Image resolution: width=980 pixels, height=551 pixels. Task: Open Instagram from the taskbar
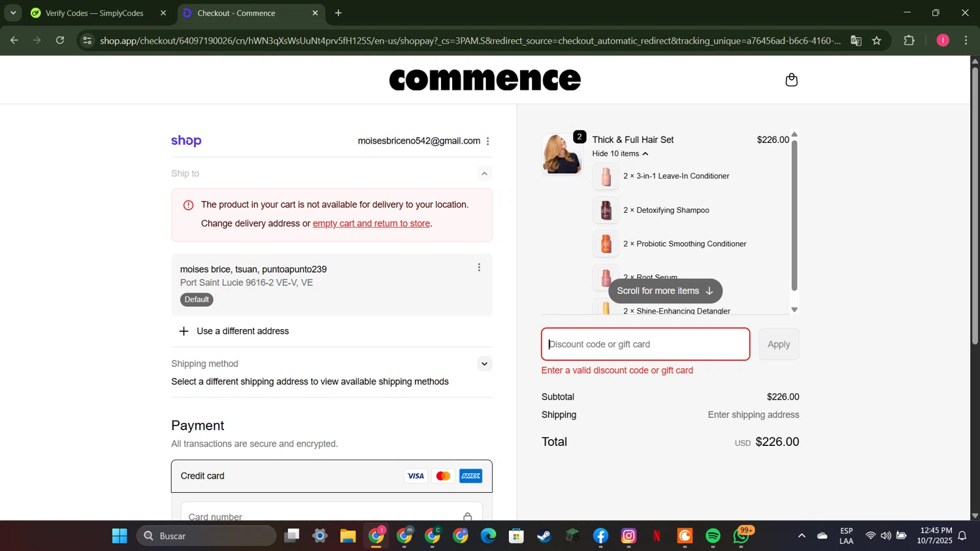[x=629, y=536]
